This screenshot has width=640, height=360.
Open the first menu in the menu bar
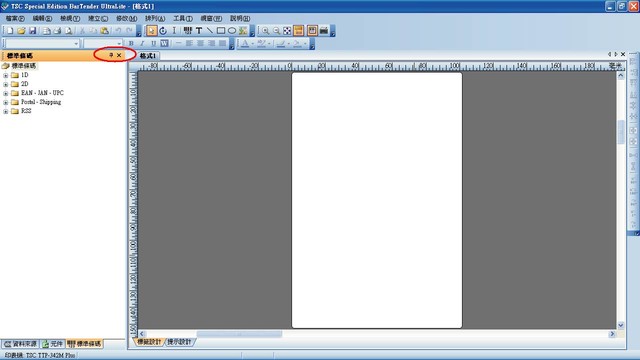coord(15,18)
